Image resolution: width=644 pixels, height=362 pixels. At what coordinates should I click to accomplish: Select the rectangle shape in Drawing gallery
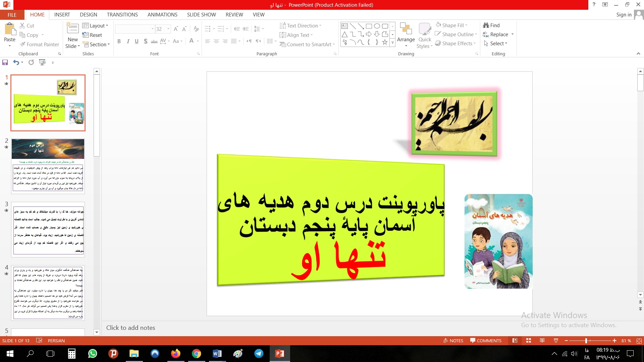369,26
